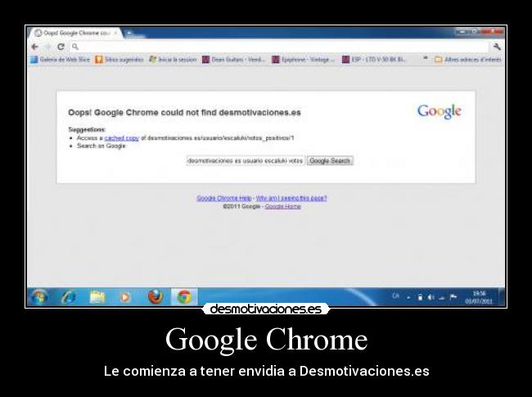The image size is (532, 397).
Task: Click the address bar field
Action: [280, 47]
